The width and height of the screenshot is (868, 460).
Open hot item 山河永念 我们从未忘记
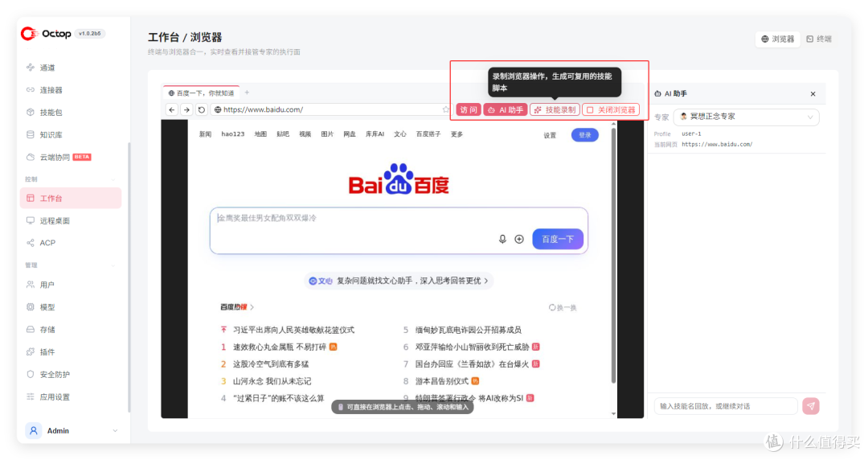click(272, 381)
